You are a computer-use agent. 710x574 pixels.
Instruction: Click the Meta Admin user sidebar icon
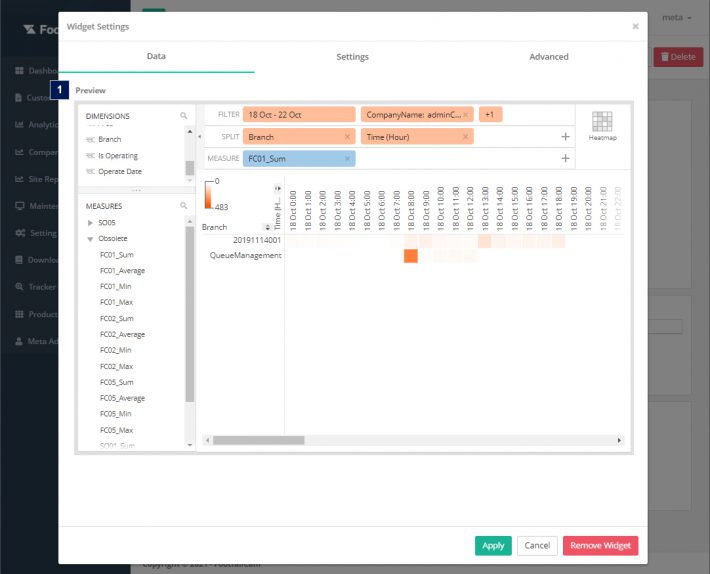[x=19, y=341]
